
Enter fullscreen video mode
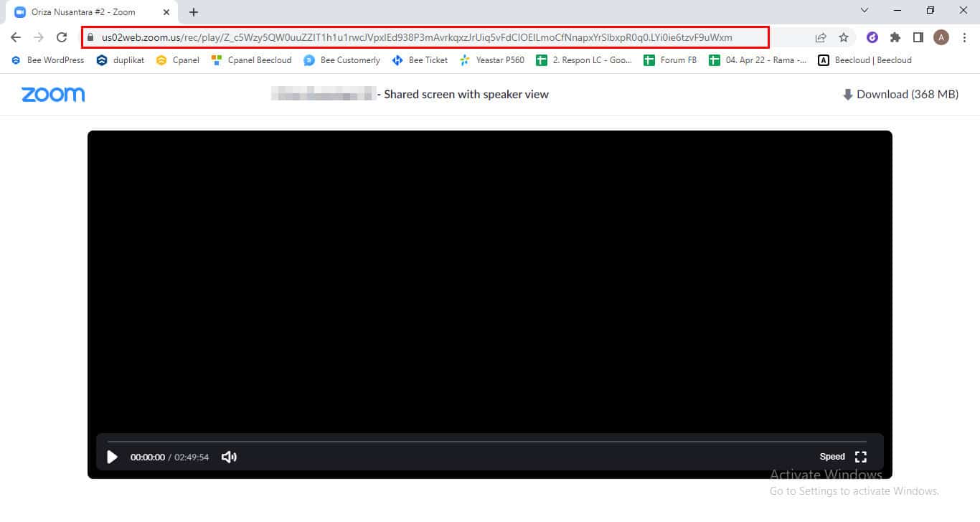click(x=861, y=457)
